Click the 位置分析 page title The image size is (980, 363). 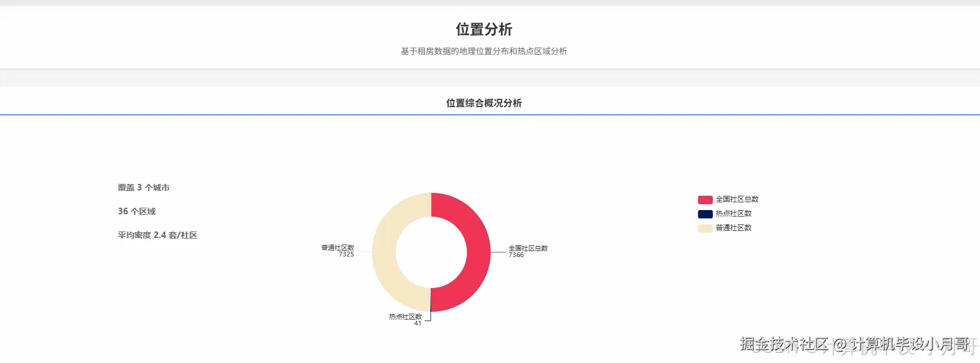pos(484,29)
